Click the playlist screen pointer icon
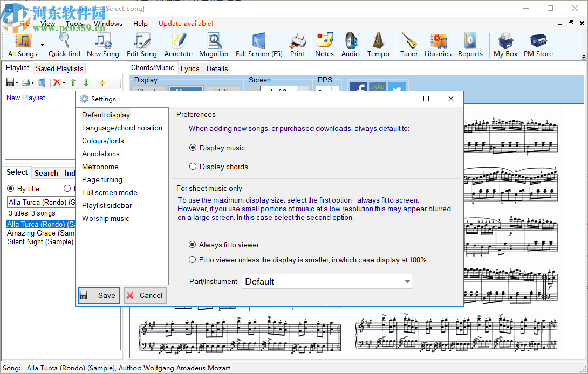Screen dimensions: 588x374 (42, 82)
